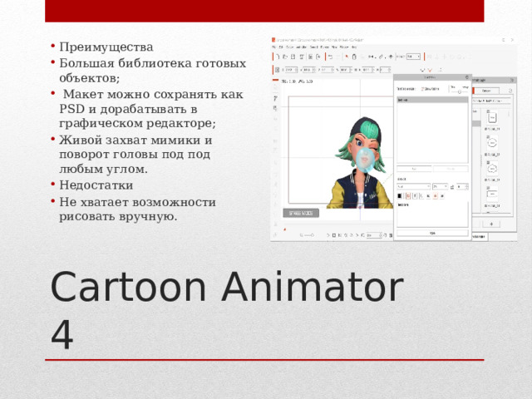This screenshot has height=399, width=532.
Task: Click the Stop square playback button
Action: [334, 235]
